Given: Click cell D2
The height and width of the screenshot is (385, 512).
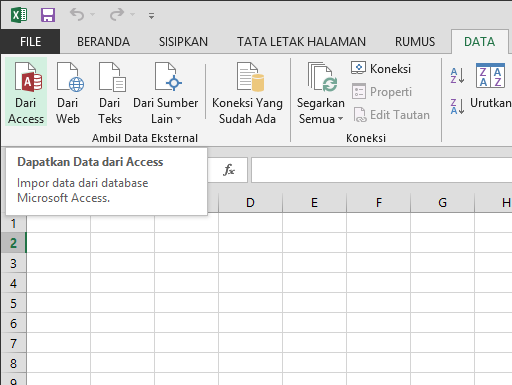Looking at the screenshot, I should tap(250, 243).
